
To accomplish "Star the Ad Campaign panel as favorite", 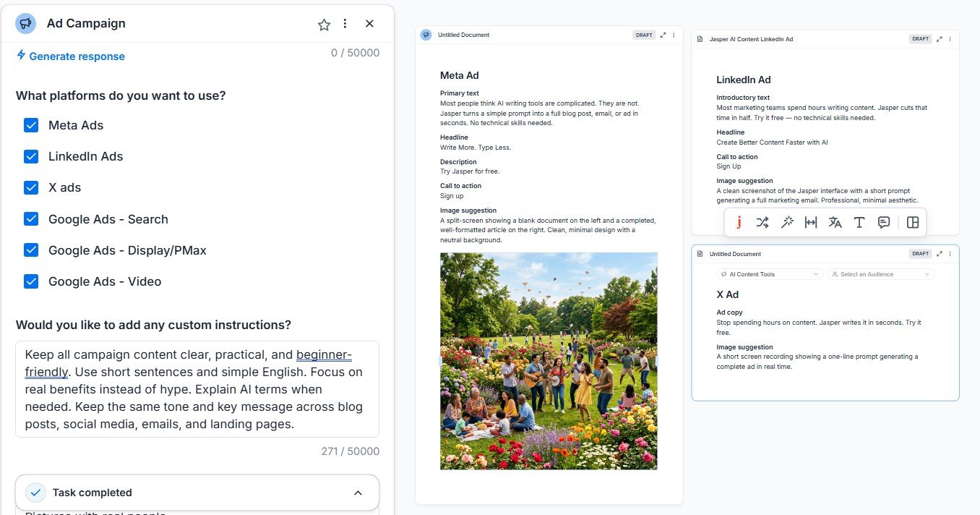I will pos(324,24).
